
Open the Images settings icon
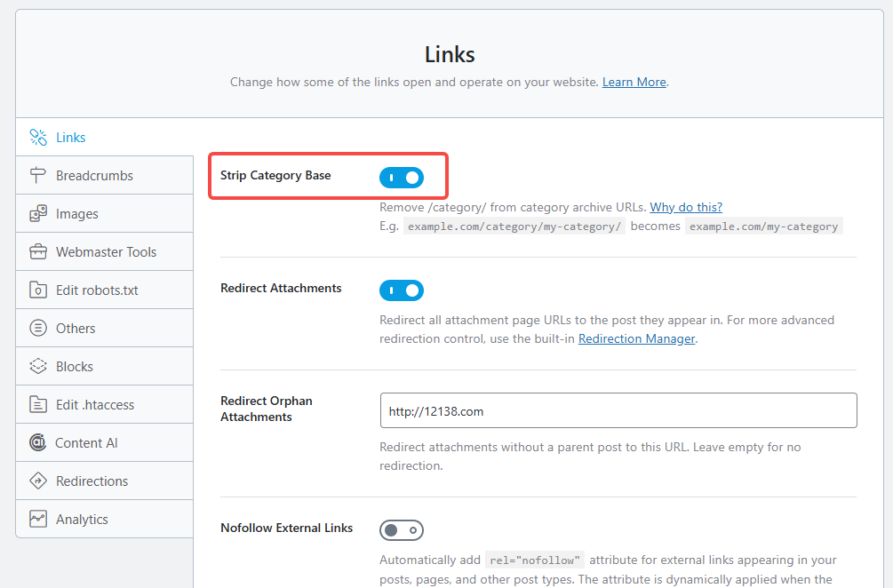coord(39,213)
